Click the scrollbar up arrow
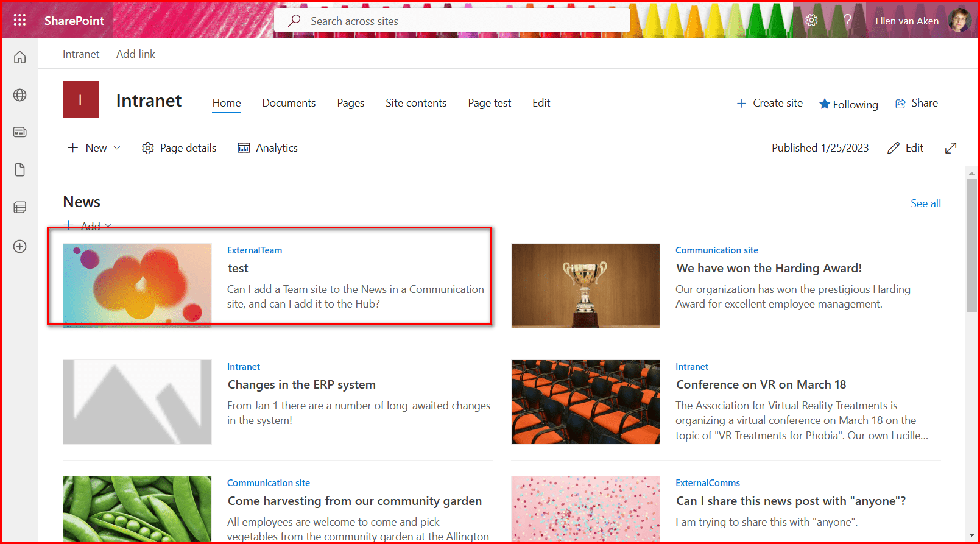980x544 pixels. (971, 174)
